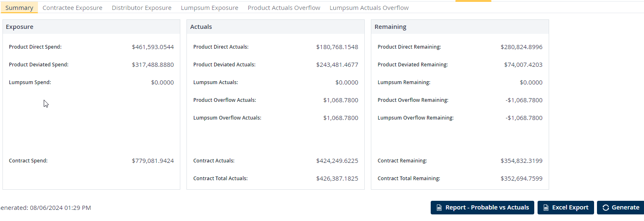644x221 pixels.
Task: Open the Summary tab
Action: click(x=19, y=8)
